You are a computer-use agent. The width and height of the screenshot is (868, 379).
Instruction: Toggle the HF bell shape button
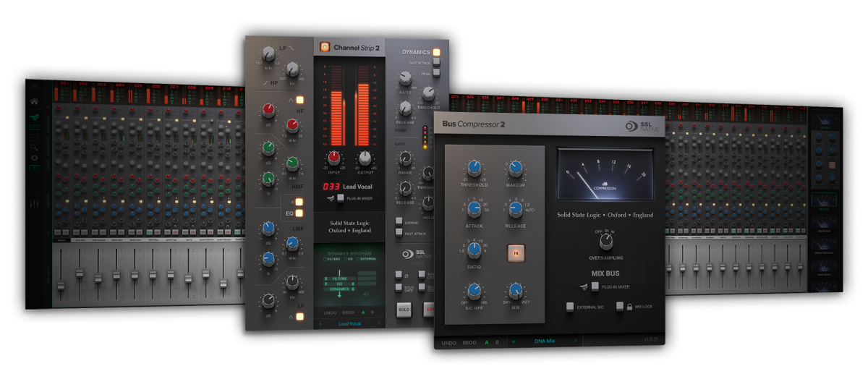click(299, 101)
